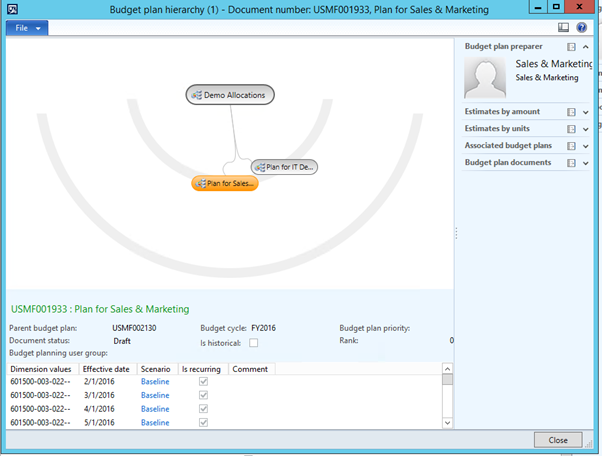Click the Close button

click(x=558, y=440)
